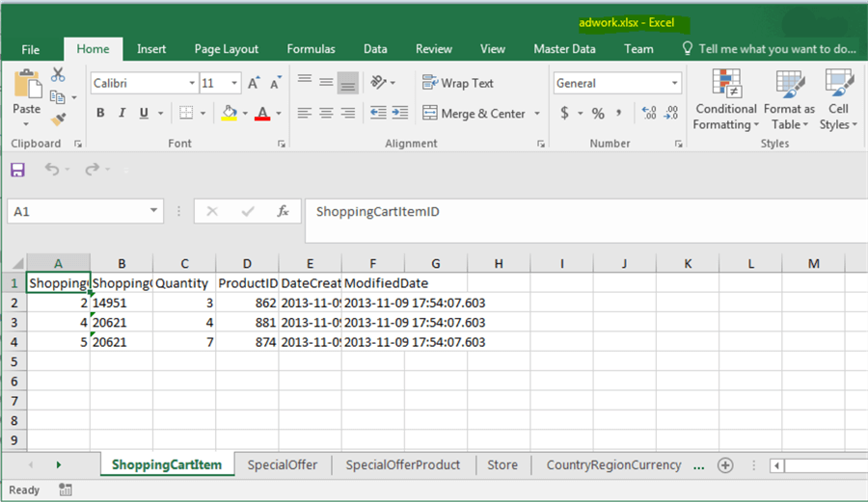Viewport: 868px width, 502px height.
Task: Redo the last action
Action: 92,170
